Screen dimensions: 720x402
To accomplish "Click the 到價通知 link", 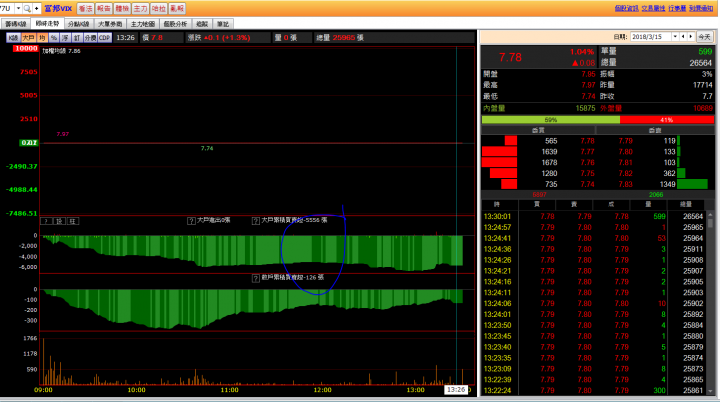I will (701, 8).
